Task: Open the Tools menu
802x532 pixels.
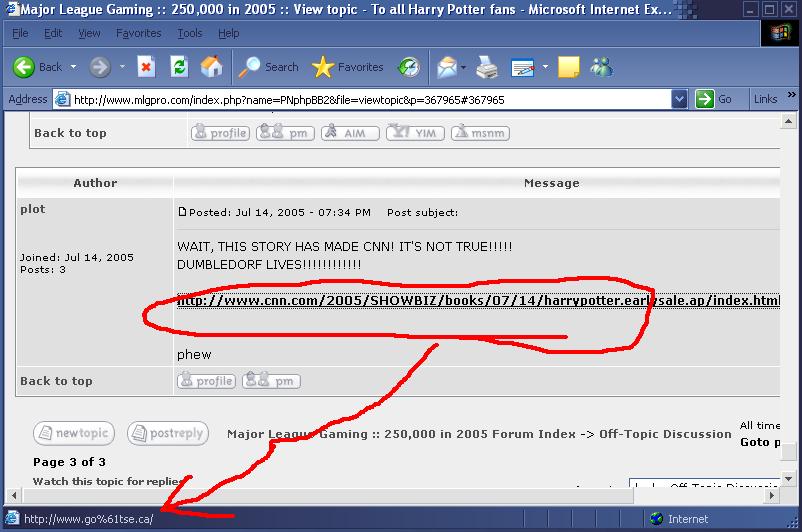Action: [x=190, y=33]
